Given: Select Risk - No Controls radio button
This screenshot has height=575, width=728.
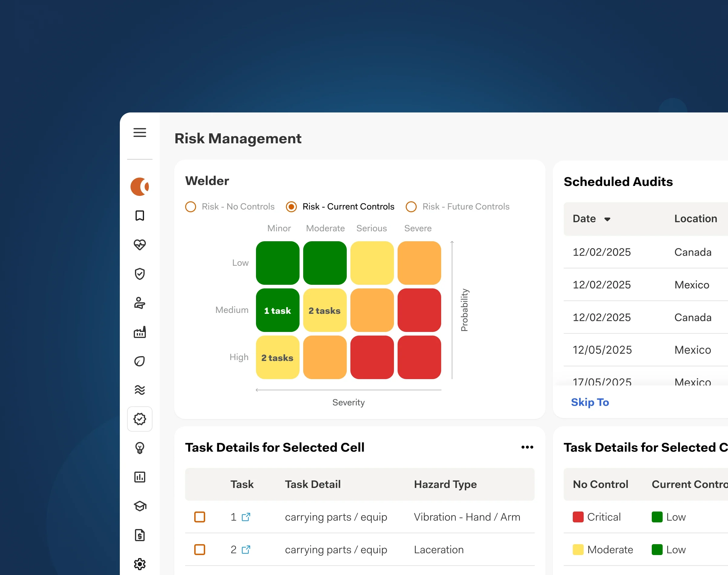Looking at the screenshot, I should 191,206.
